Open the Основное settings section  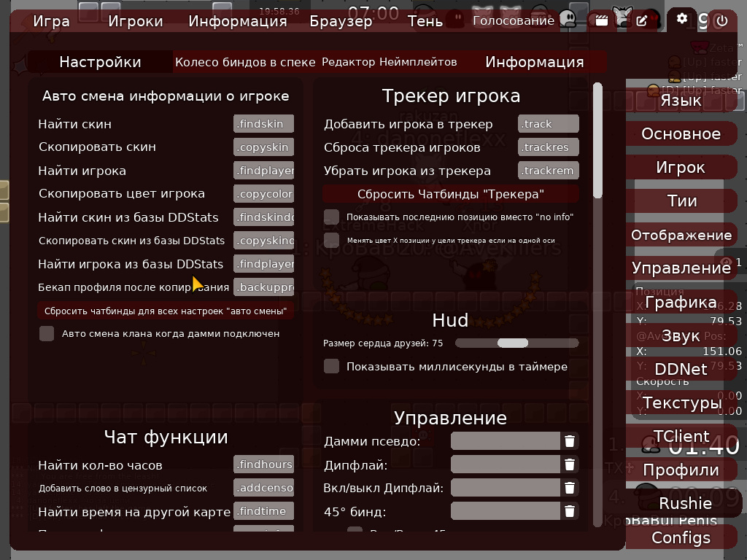[x=681, y=134]
